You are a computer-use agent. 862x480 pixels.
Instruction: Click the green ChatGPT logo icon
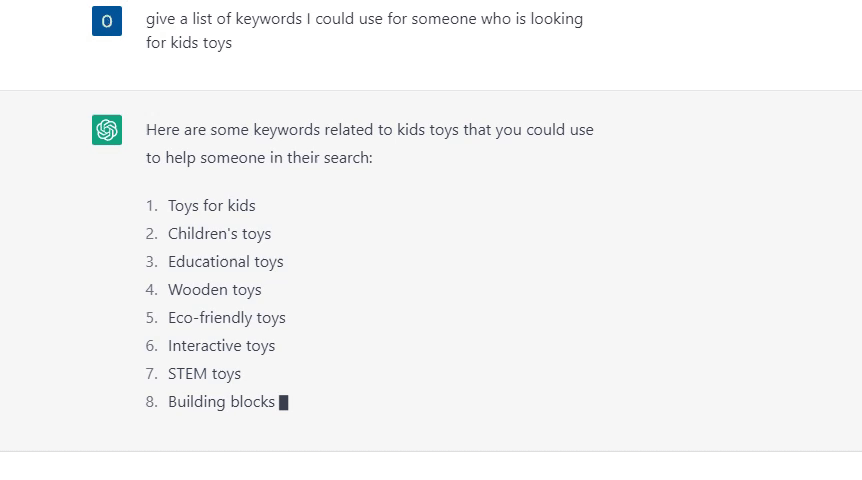(107, 130)
